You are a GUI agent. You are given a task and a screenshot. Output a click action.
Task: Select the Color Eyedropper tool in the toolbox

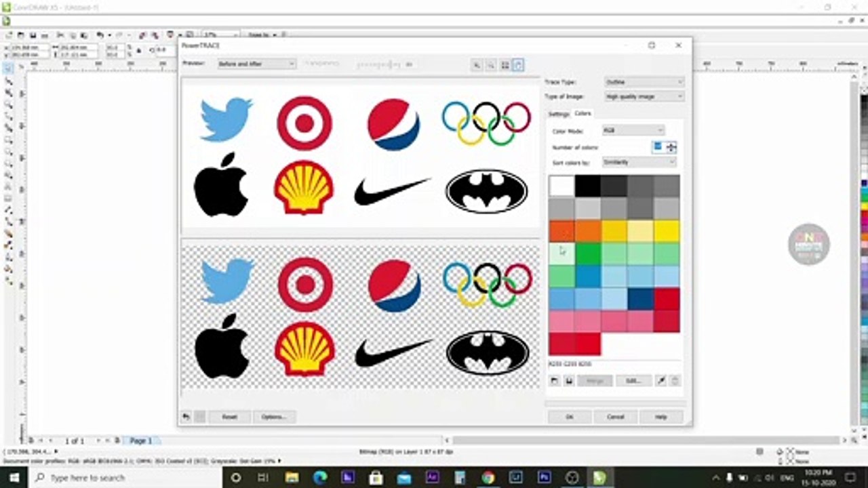(9, 245)
